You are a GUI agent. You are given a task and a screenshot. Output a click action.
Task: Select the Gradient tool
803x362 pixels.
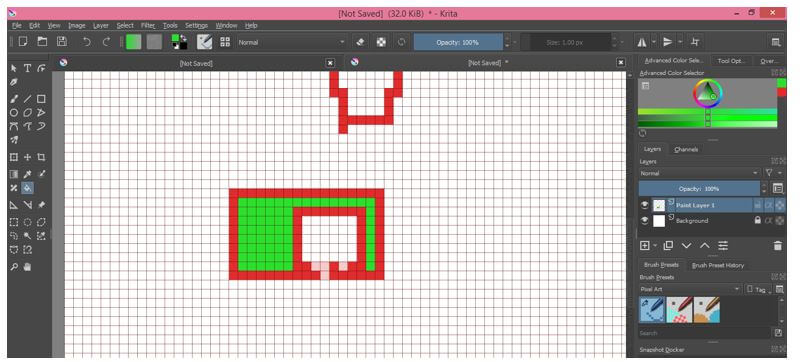(x=14, y=174)
